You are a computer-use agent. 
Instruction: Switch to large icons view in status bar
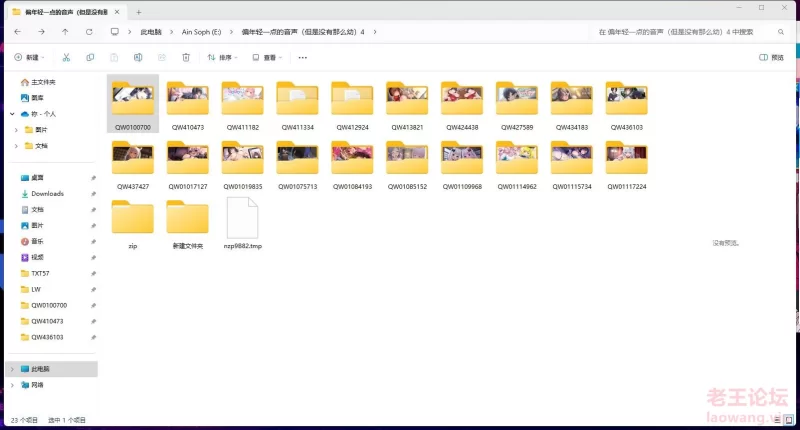(789, 420)
